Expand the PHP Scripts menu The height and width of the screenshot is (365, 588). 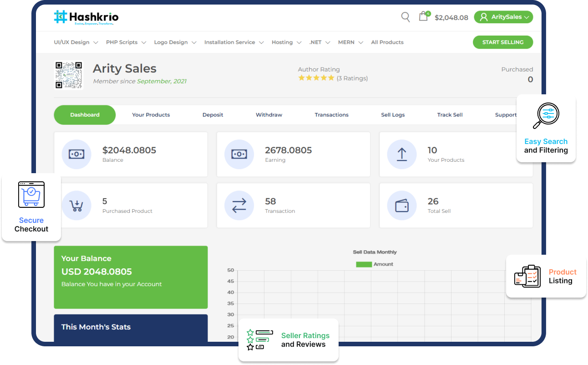[x=126, y=42]
